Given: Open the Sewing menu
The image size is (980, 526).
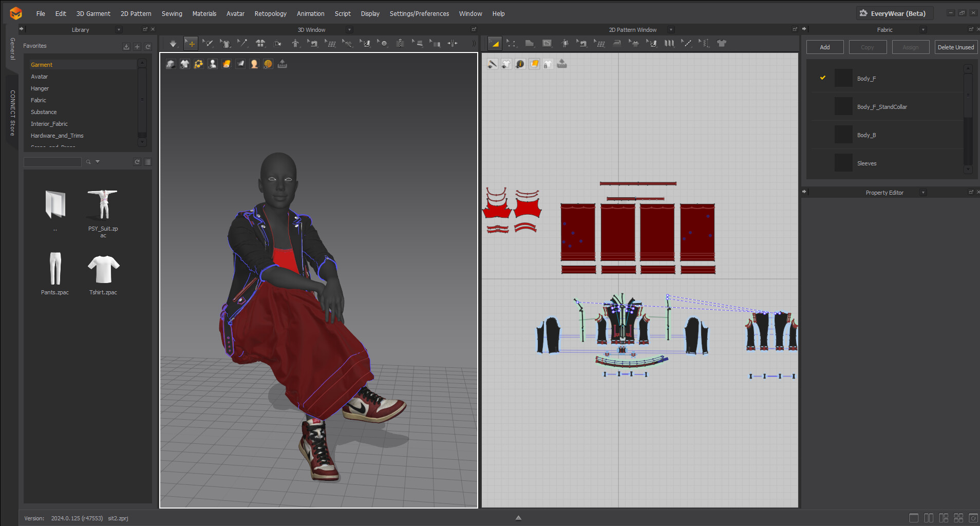Looking at the screenshot, I should tap(172, 14).
